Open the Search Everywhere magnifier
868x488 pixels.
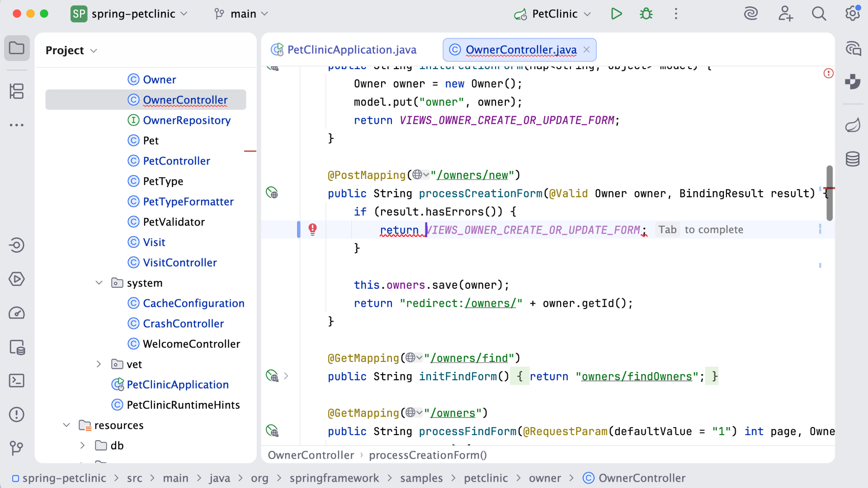pyautogui.click(x=819, y=14)
